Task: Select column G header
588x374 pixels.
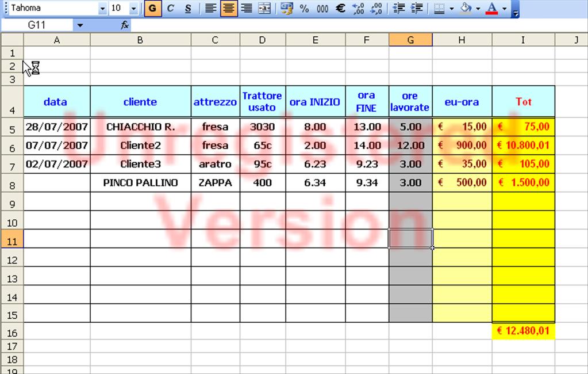Action: tap(410, 39)
